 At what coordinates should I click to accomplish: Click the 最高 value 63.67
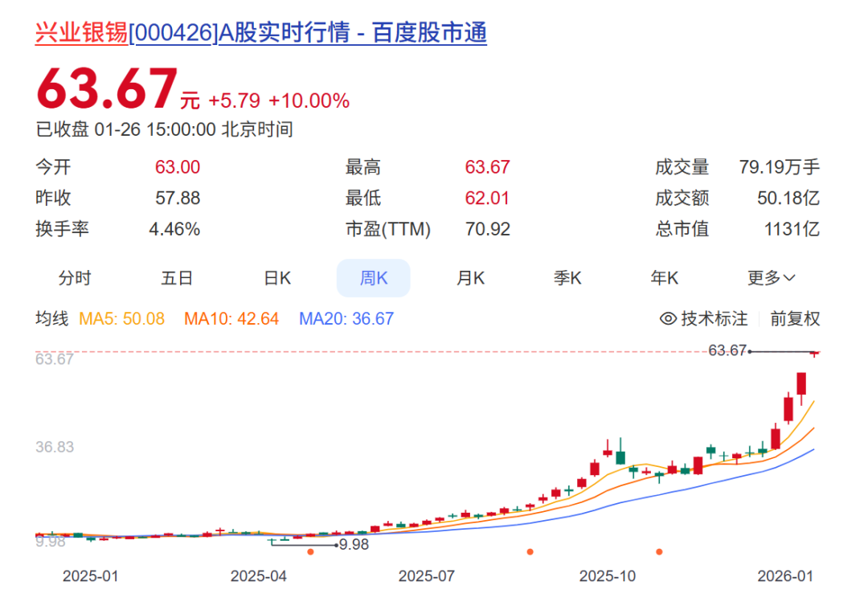[x=487, y=166]
